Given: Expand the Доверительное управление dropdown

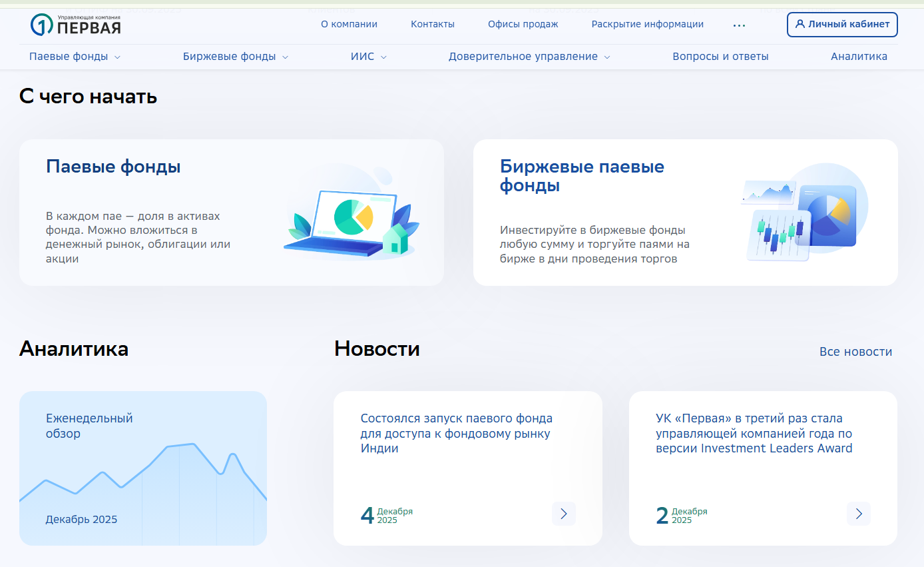Looking at the screenshot, I should coord(529,57).
